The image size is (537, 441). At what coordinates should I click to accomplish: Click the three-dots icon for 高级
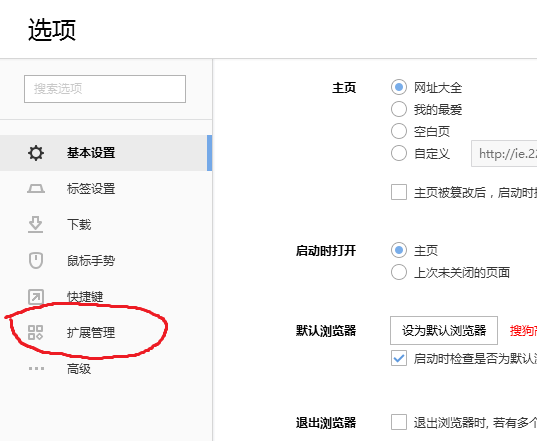(x=36, y=369)
